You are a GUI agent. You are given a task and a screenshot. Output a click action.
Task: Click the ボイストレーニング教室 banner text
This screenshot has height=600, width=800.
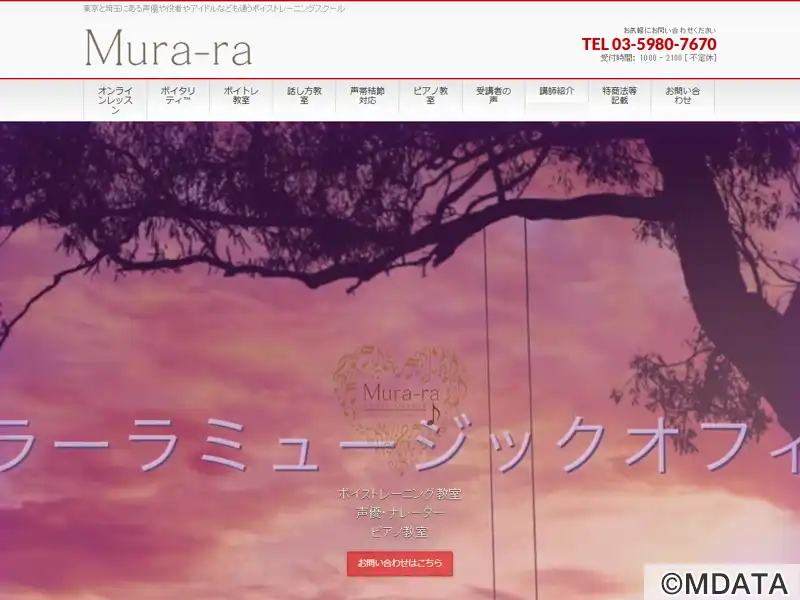pyautogui.click(x=399, y=494)
